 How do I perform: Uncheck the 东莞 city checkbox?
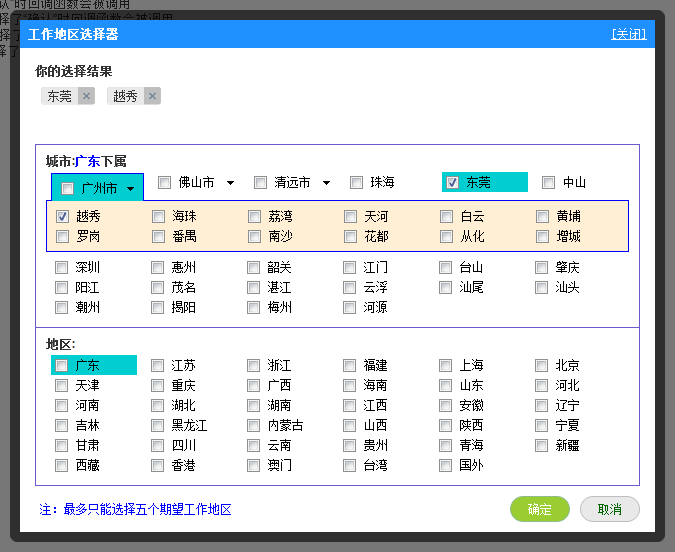click(452, 182)
